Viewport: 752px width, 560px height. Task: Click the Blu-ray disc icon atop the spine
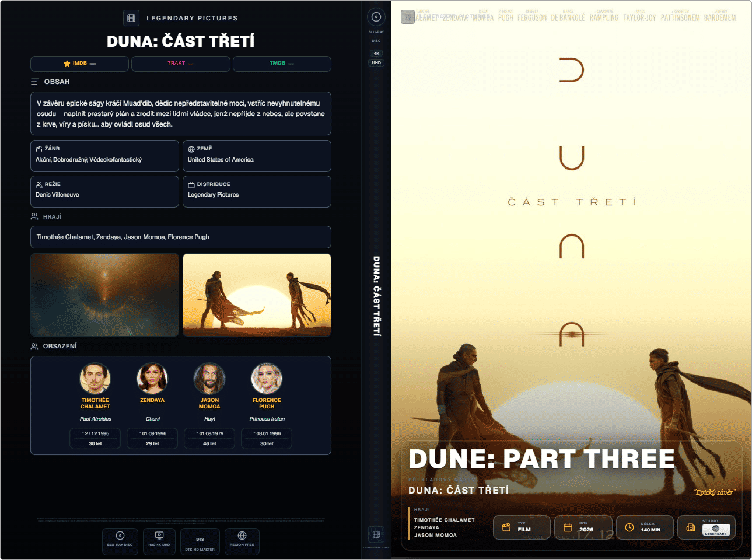coord(376,17)
